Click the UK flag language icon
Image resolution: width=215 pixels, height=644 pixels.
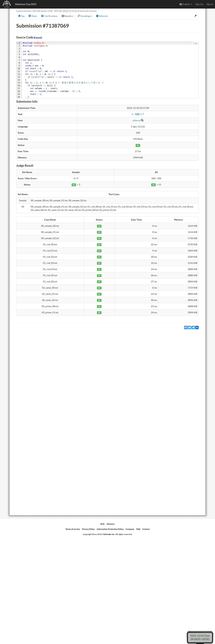tap(181, 4)
